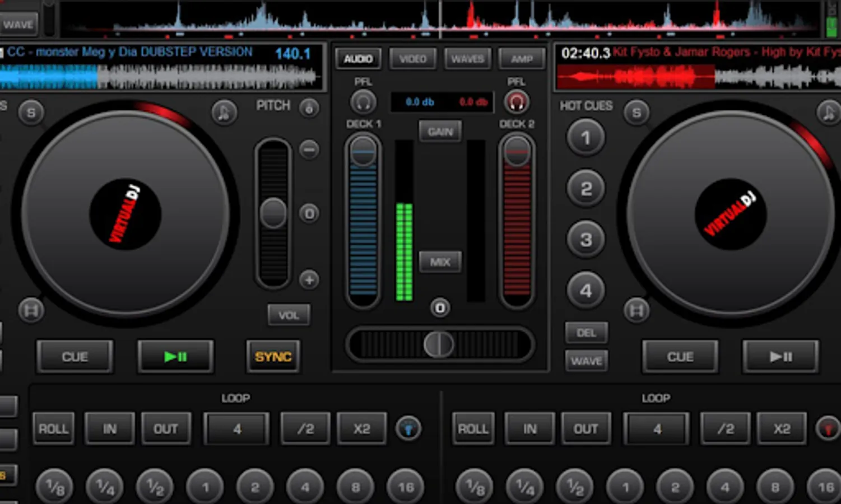Screen dimensions: 841x504
Task: Halve left deck loop with /2
Action: [x=305, y=429]
